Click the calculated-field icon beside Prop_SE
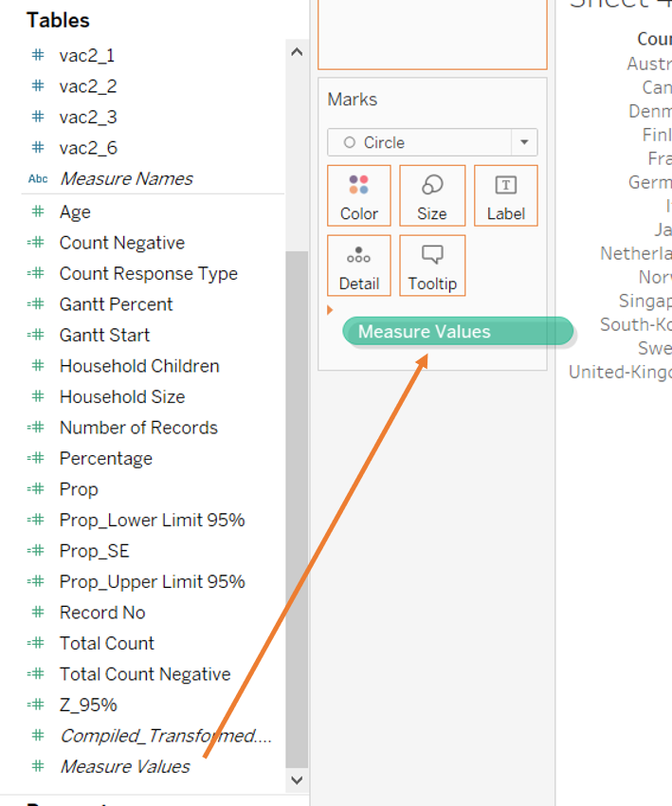 [x=36, y=551]
